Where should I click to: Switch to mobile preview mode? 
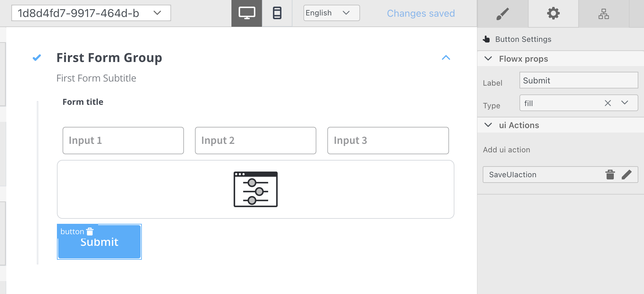277,13
